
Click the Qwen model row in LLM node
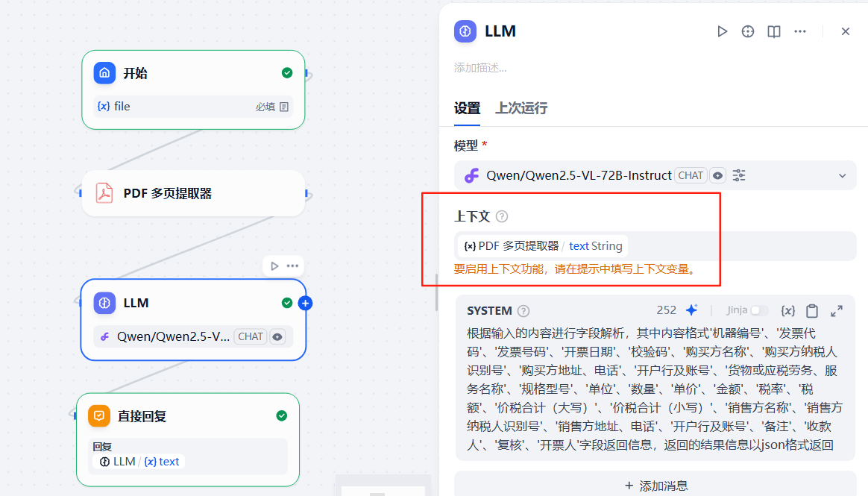pos(193,336)
